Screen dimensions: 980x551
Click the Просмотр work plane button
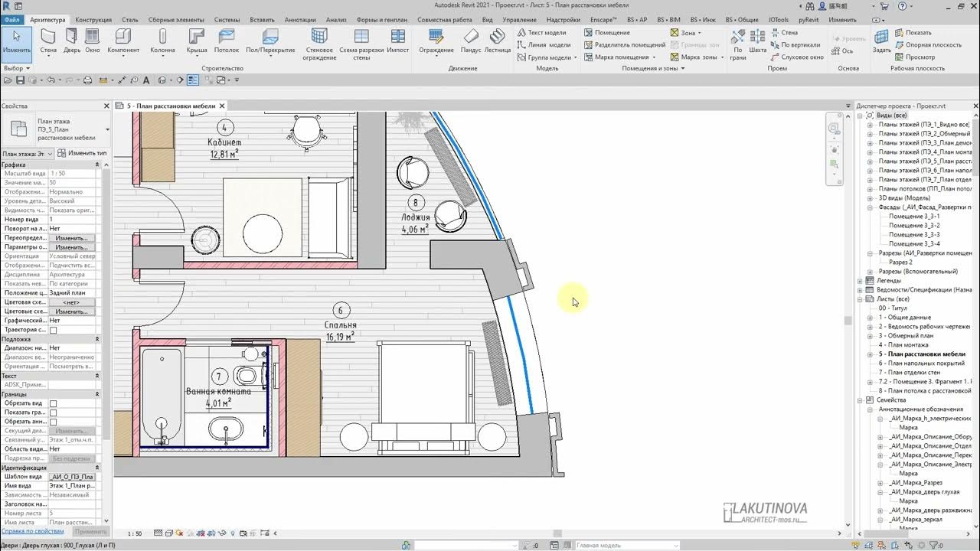915,57
